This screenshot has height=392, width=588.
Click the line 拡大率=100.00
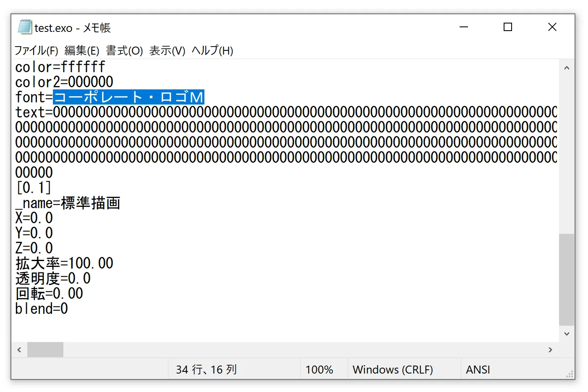[64, 263]
